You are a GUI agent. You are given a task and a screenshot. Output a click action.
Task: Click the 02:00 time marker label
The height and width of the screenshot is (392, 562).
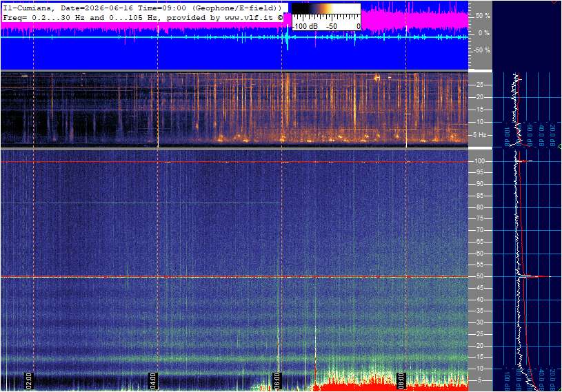tap(29, 380)
